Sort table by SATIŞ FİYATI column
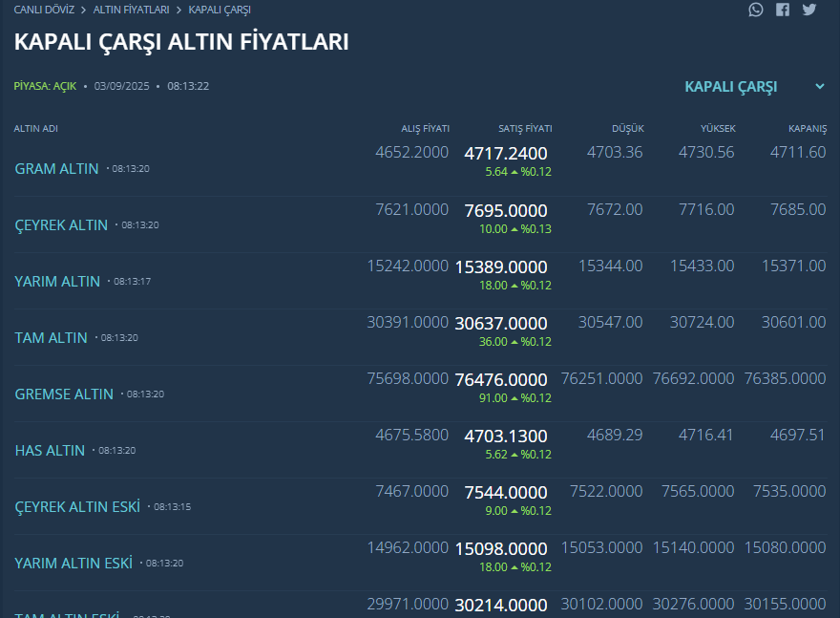Screen dimensions: 840x618 (524, 128)
